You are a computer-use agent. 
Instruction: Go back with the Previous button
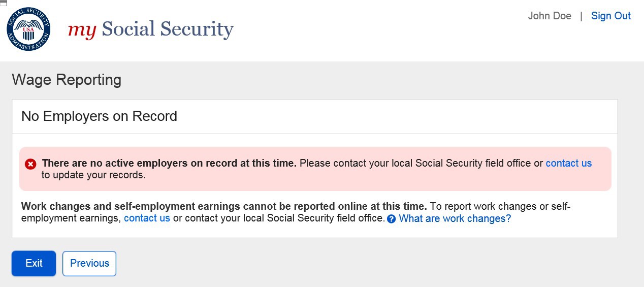tap(89, 263)
